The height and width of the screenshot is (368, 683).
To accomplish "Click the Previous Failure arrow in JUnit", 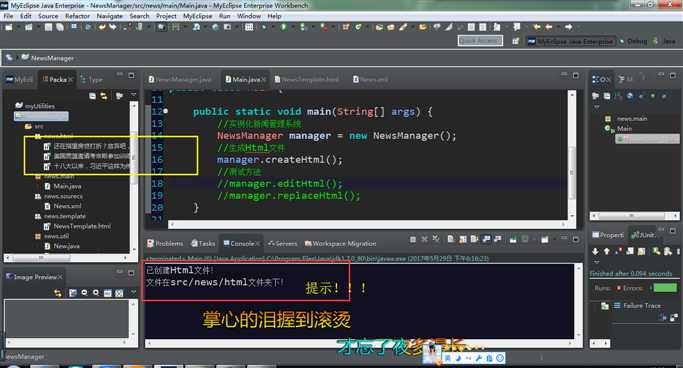I will pyautogui.click(x=607, y=251).
